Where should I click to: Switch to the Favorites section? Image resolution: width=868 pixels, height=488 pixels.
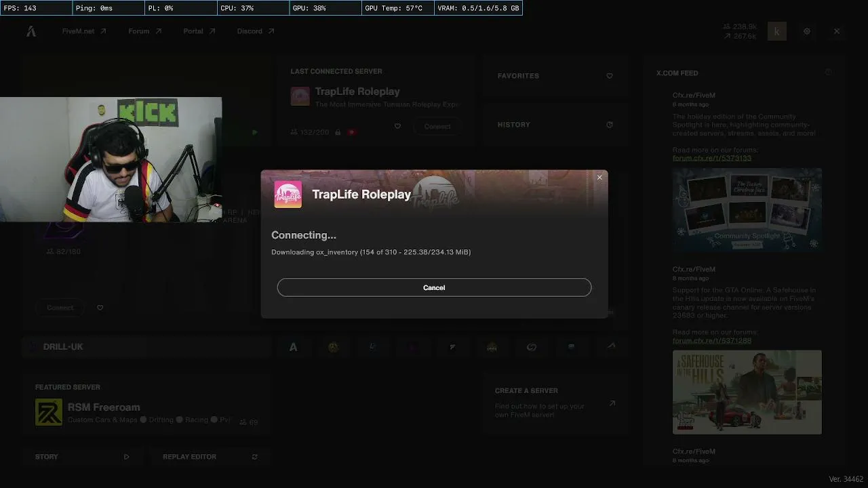pos(555,76)
